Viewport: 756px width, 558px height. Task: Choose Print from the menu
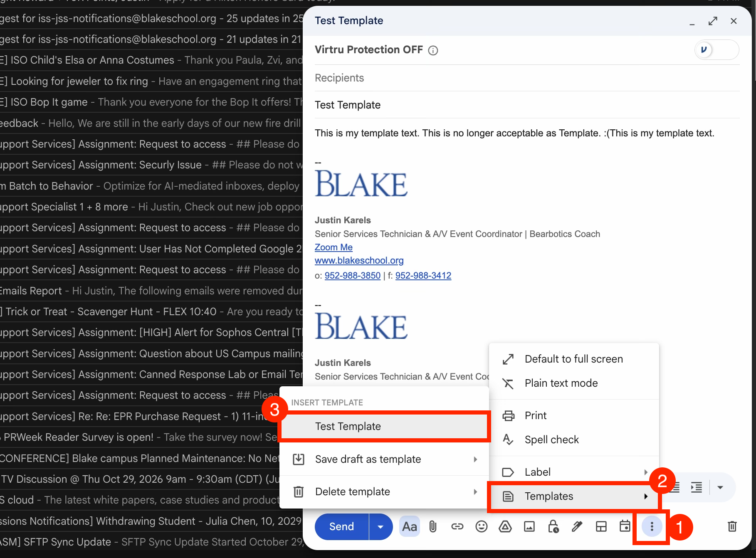(x=574, y=415)
